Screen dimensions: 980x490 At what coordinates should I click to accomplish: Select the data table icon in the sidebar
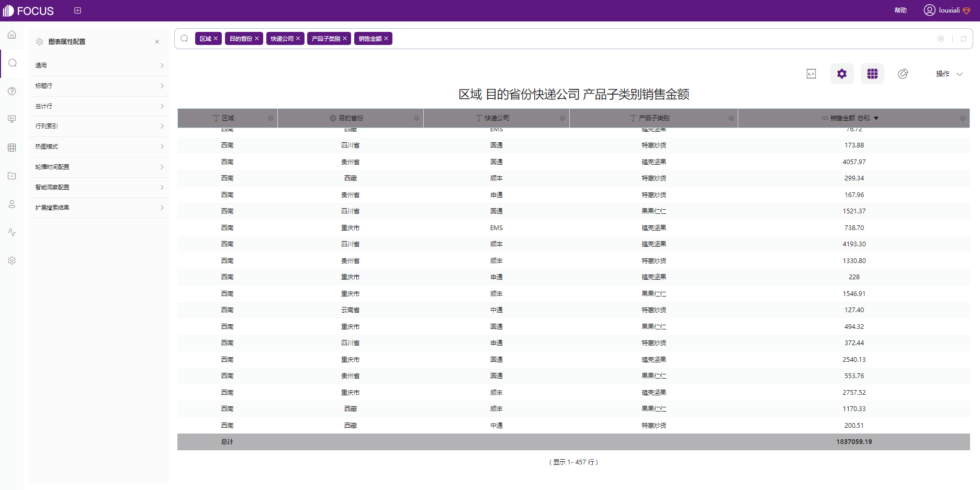pyautogui.click(x=12, y=147)
